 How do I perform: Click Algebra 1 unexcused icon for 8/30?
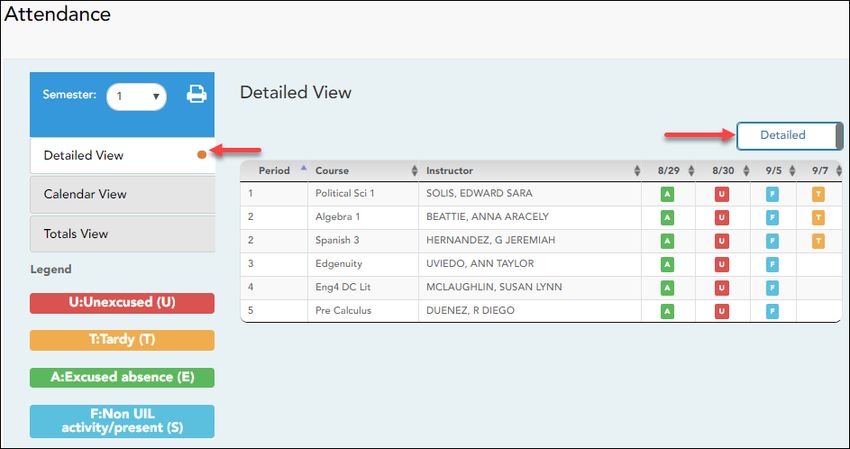(x=721, y=217)
